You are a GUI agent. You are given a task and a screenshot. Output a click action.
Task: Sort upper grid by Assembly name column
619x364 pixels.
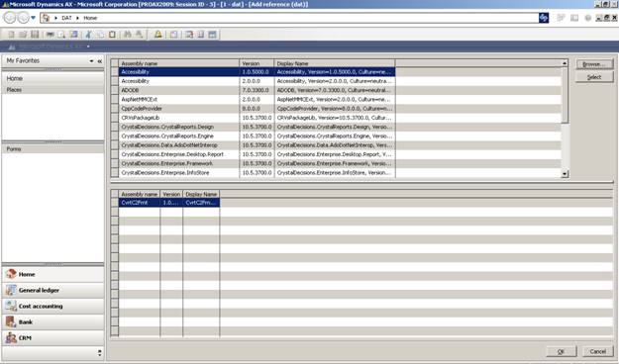179,63
